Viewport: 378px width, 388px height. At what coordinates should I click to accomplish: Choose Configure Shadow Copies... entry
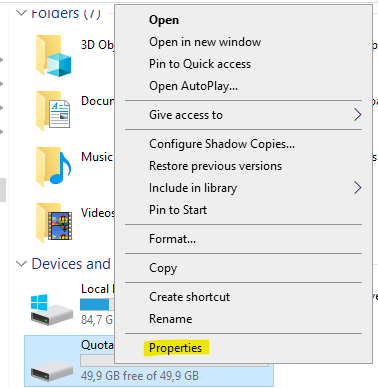pos(222,144)
